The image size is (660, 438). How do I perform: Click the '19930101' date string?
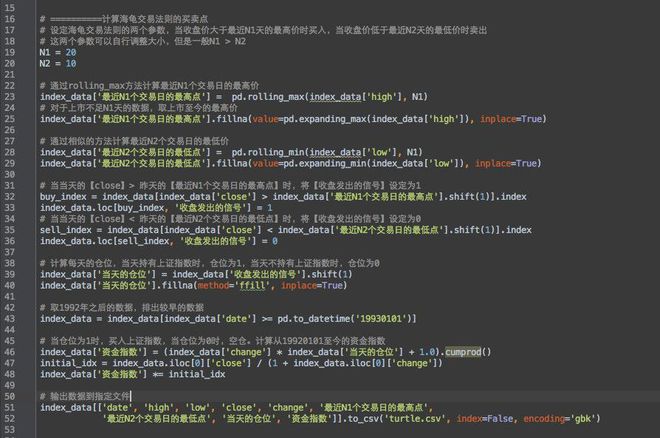(381, 319)
